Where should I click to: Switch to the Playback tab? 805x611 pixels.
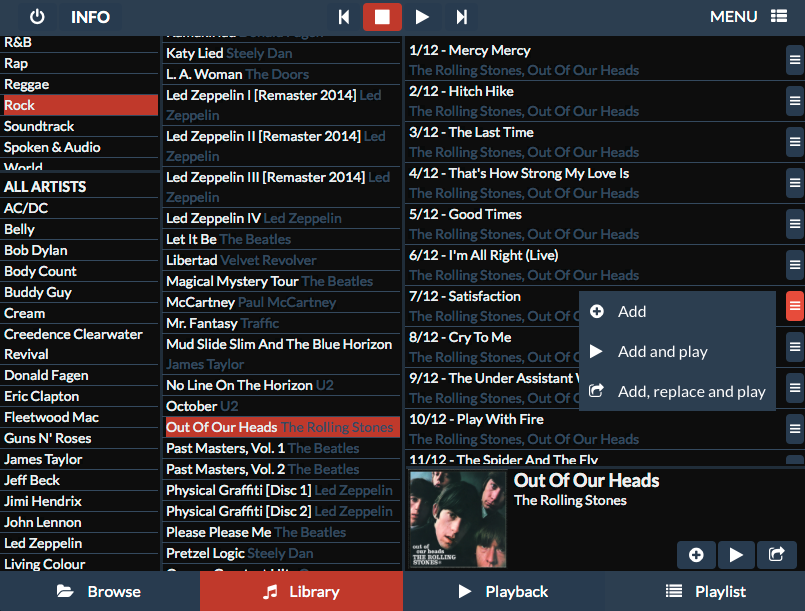[x=504, y=591]
